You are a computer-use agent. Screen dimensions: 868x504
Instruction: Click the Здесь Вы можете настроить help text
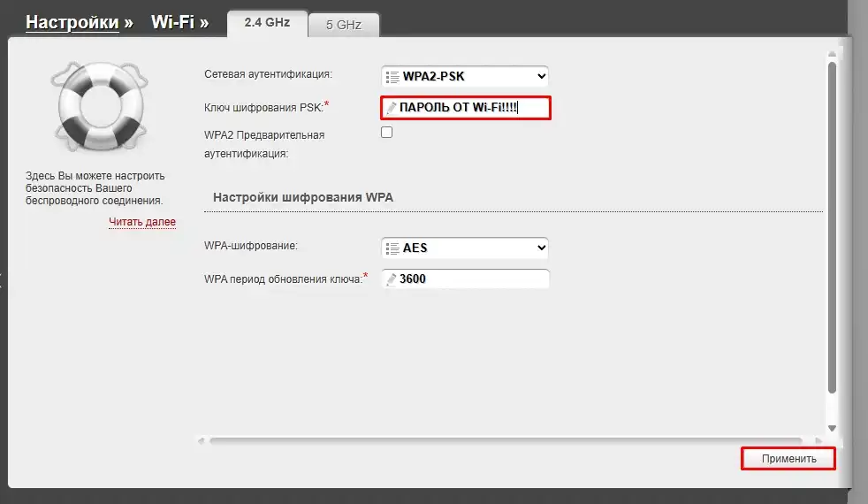(95, 188)
